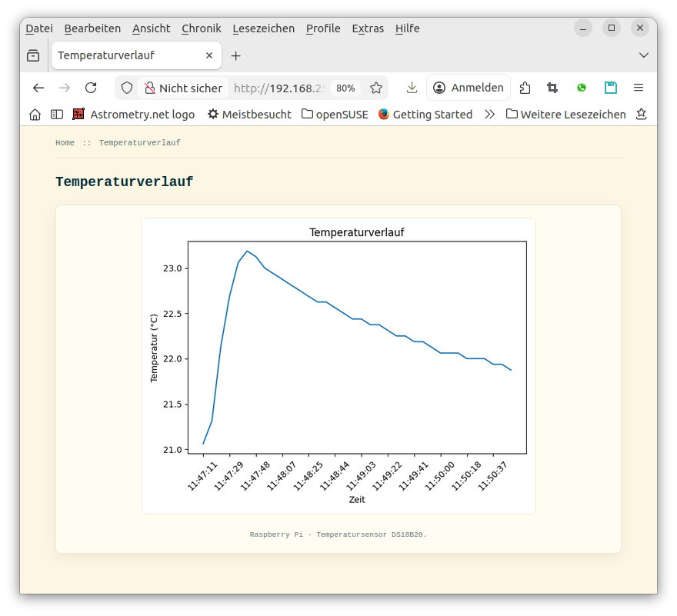Reset the 80% zoom level indicator

345,88
